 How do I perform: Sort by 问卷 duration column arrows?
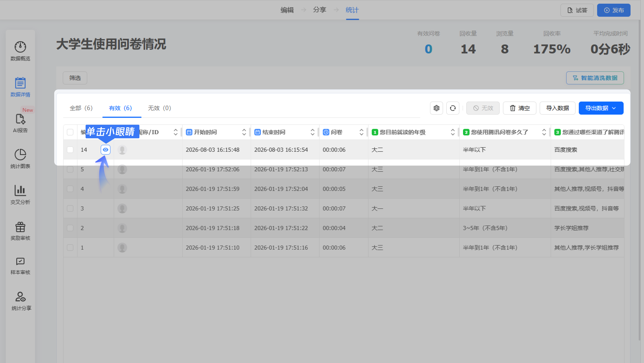click(362, 132)
